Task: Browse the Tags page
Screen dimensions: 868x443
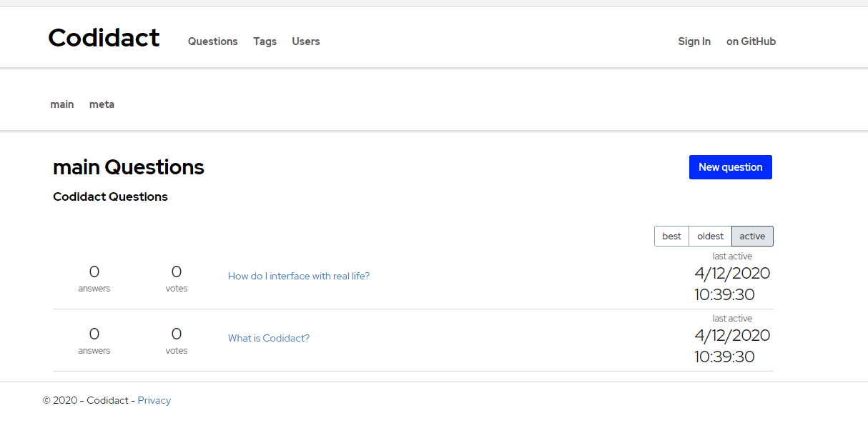Action: click(265, 41)
